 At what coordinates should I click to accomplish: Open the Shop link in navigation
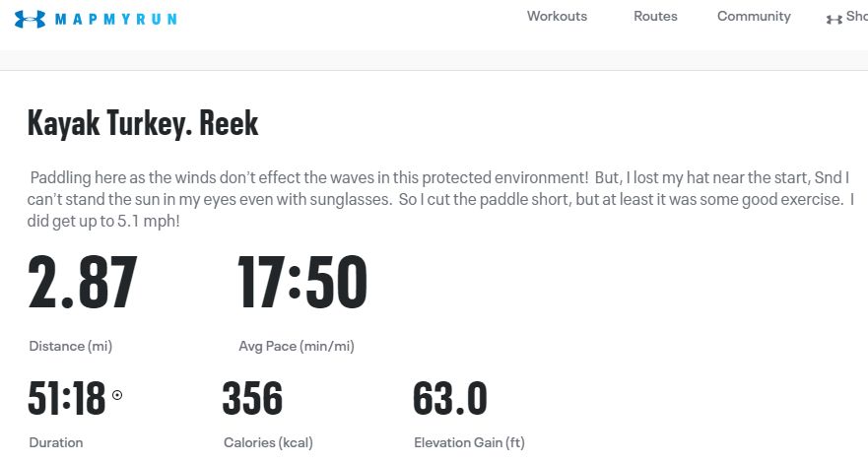click(x=857, y=16)
